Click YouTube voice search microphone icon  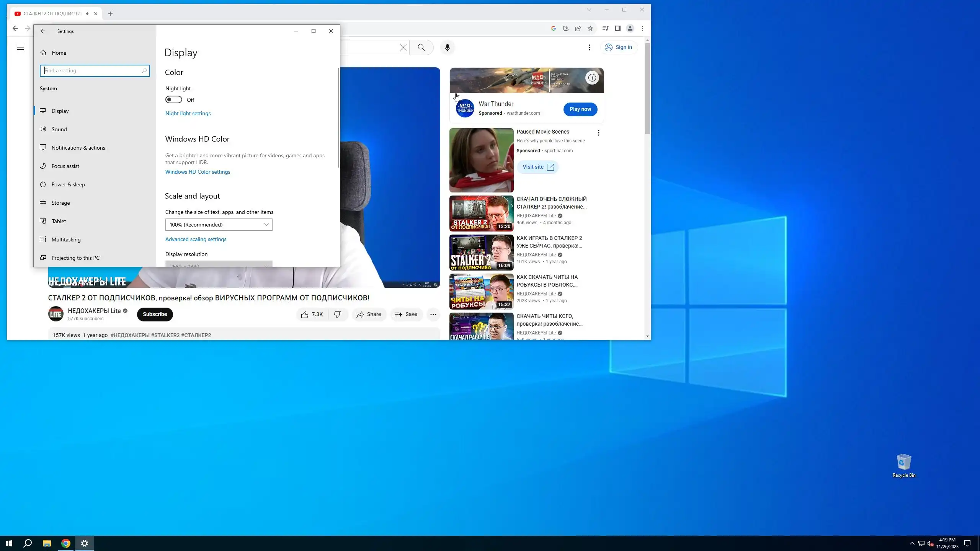447,47
